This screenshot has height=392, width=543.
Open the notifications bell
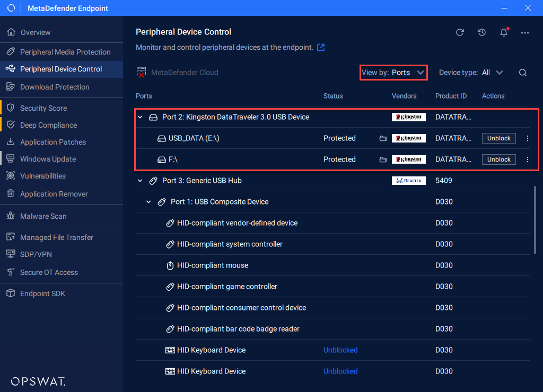pyautogui.click(x=504, y=32)
